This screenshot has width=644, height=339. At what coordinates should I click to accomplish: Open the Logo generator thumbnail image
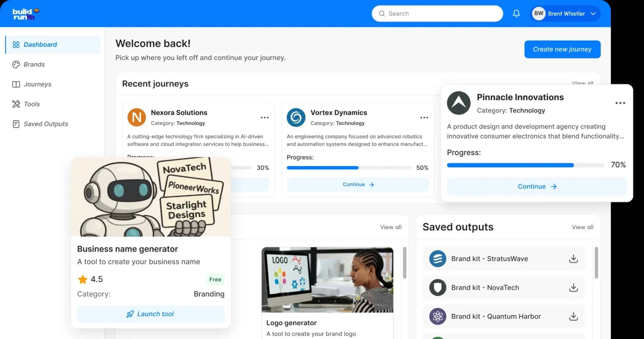(x=327, y=280)
